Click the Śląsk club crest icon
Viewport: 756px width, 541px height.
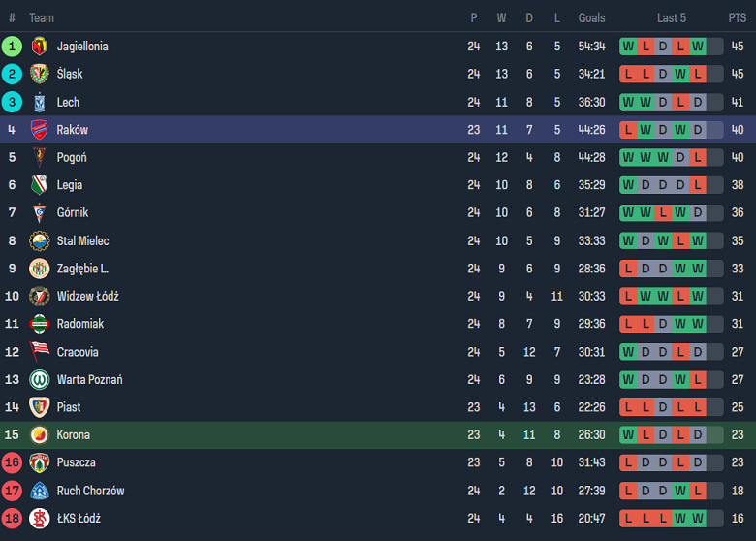40,74
